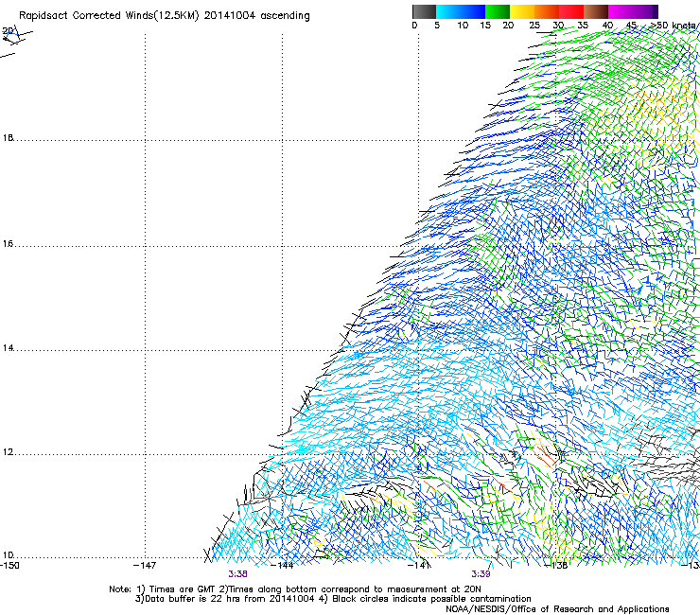
Task: Click the '30' legend scale label
Action: pos(558,26)
